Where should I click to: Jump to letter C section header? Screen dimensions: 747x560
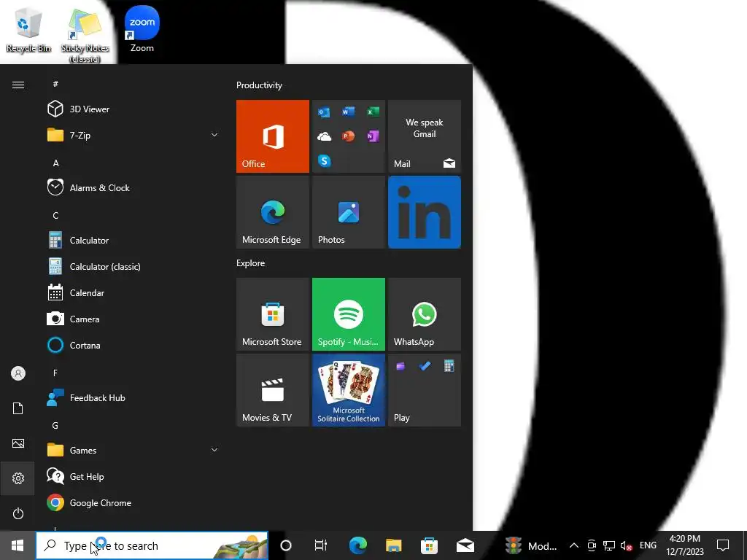coord(55,215)
